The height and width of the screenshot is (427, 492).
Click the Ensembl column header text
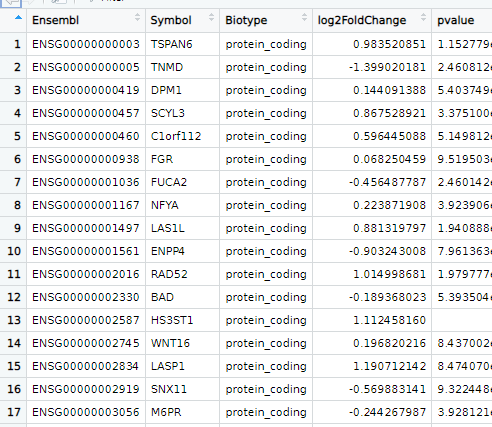click(x=55, y=20)
